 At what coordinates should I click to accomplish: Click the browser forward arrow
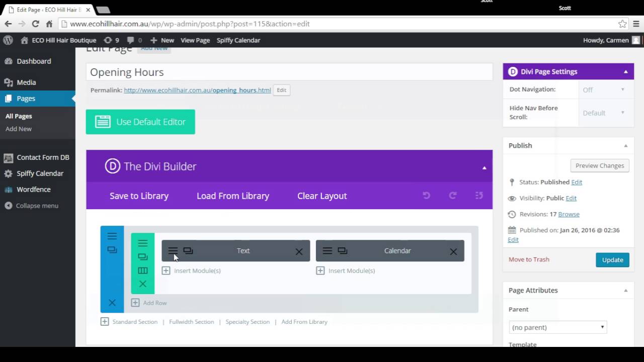click(22, 24)
